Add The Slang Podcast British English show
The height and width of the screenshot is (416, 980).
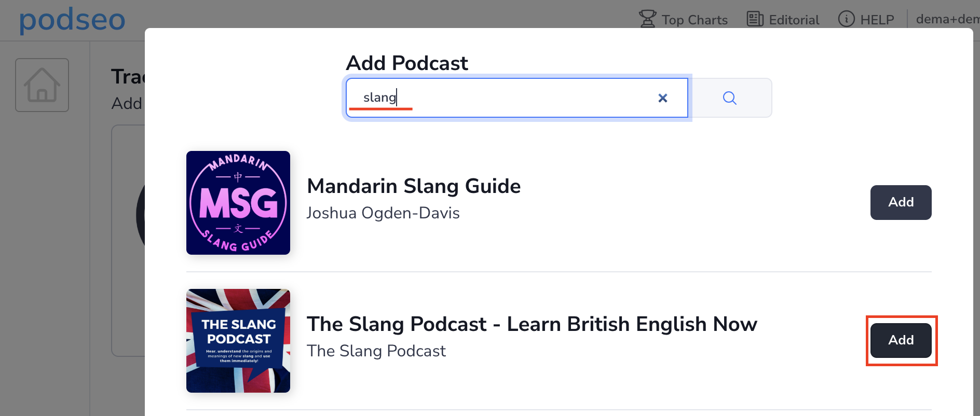pyautogui.click(x=901, y=340)
